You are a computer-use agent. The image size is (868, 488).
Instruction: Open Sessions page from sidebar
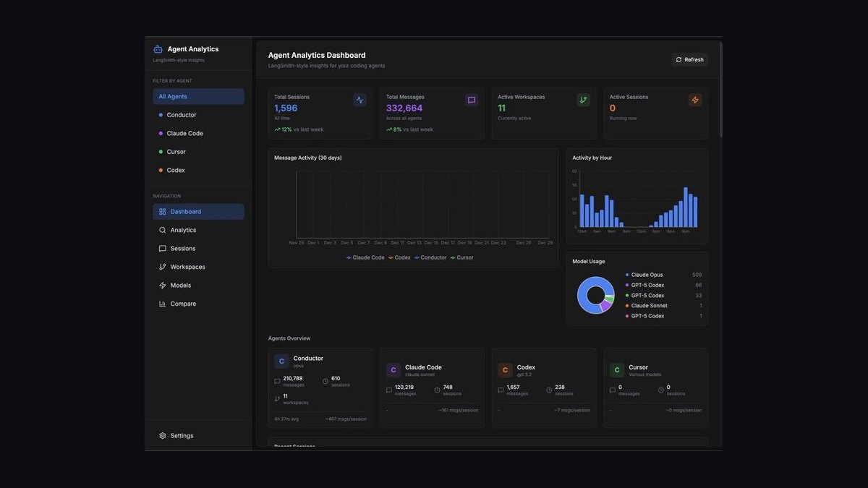[x=198, y=249]
